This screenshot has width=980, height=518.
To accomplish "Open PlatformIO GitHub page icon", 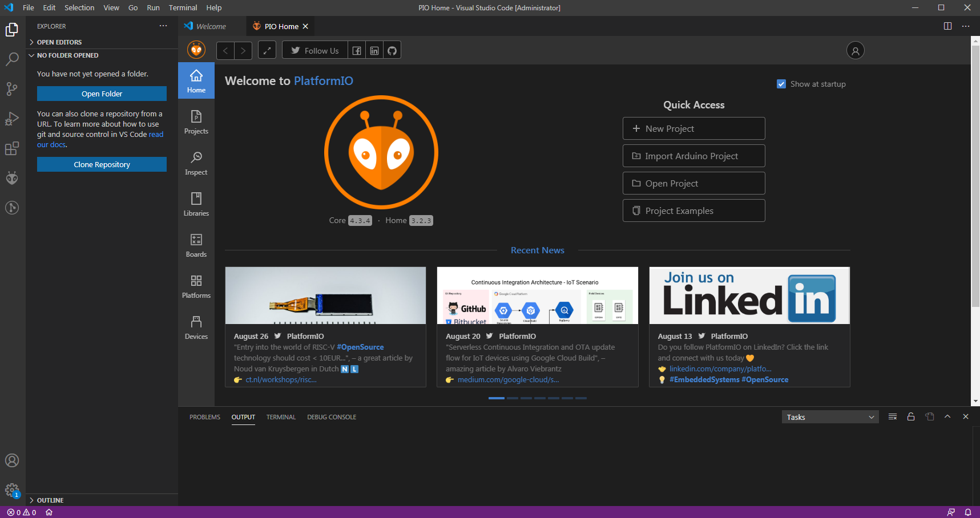I will 392,51.
